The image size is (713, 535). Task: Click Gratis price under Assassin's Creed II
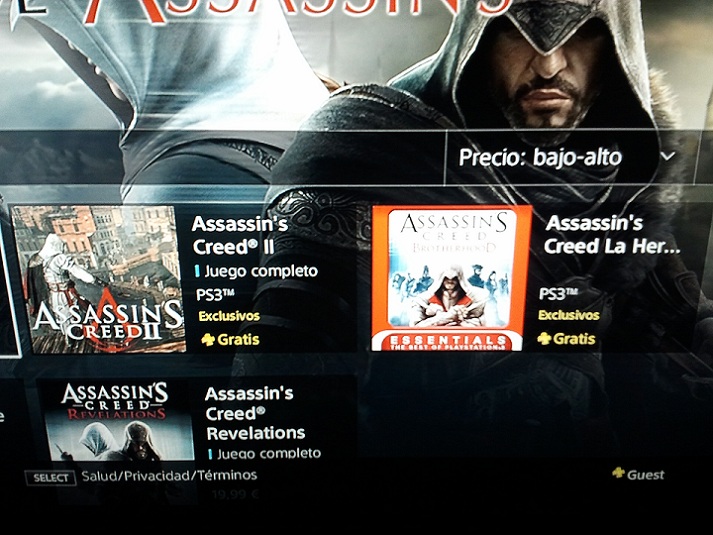coord(238,340)
